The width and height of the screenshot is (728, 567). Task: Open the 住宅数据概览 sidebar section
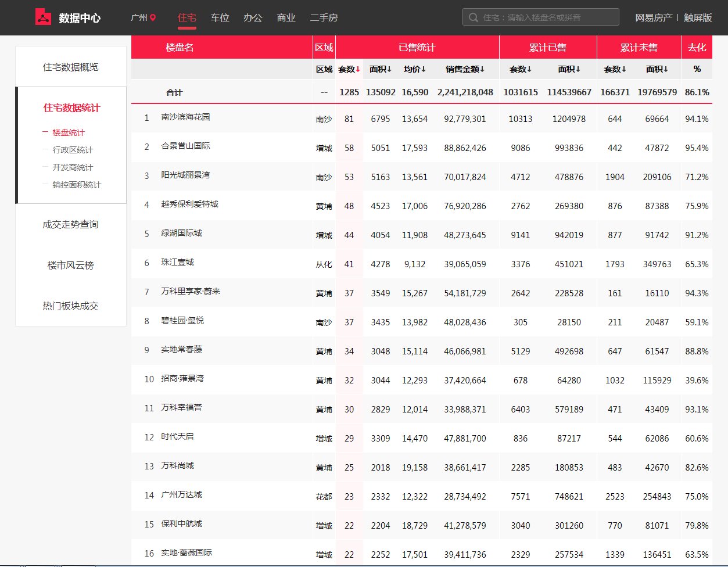point(71,67)
